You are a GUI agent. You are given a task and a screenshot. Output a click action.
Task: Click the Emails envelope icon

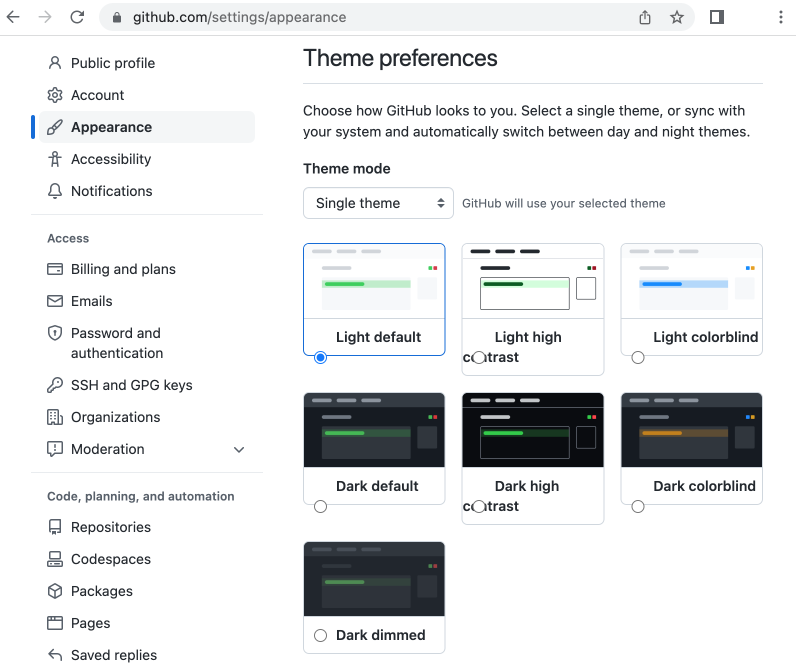tap(55, 301)
